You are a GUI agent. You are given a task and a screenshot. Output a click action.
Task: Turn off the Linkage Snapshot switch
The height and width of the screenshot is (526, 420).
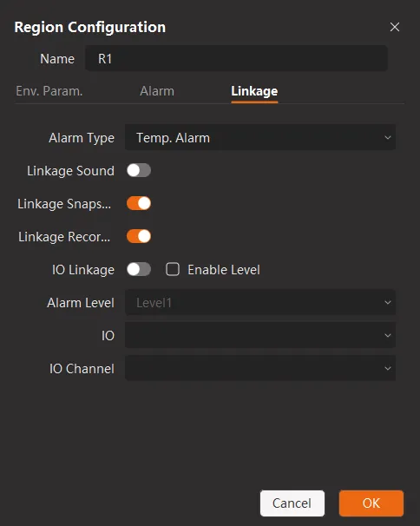click(x=139, y=203)
